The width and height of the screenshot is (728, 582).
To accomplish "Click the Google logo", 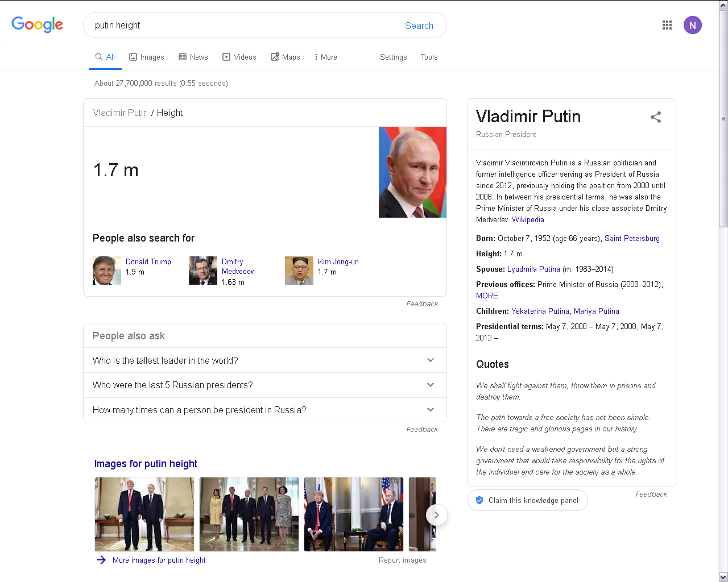I will (38, 24).
